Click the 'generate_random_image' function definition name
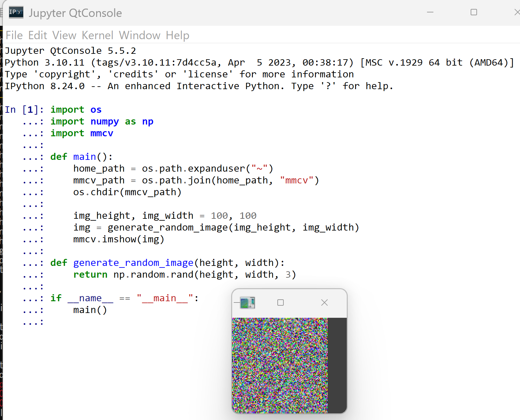The width and height of the screenshot is (520, 420). [x=133, y=263]
